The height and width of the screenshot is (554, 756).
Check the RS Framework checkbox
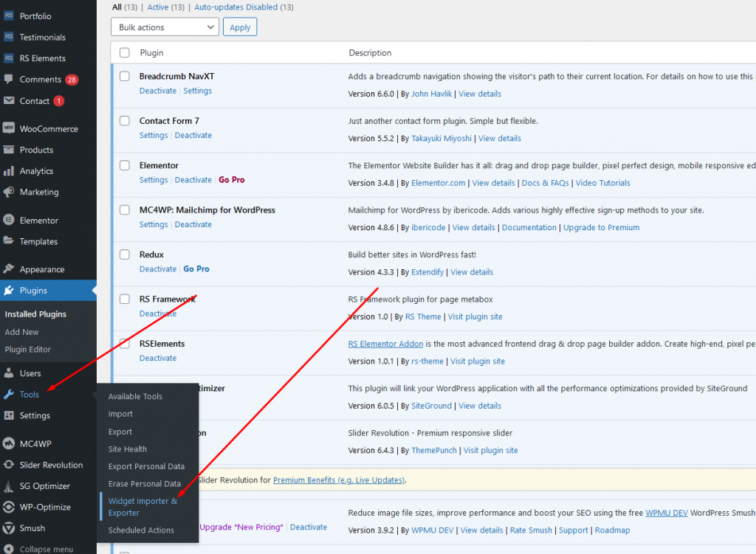124,299
